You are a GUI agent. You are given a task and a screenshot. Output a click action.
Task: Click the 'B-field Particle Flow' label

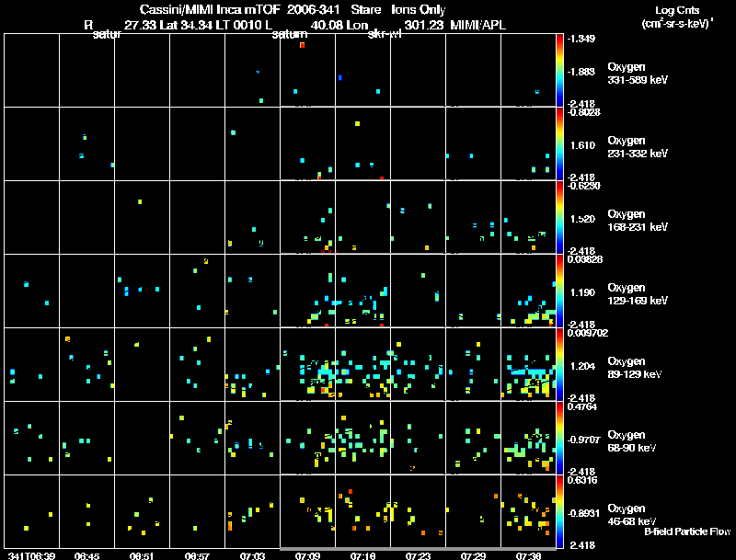click(687, 531)
